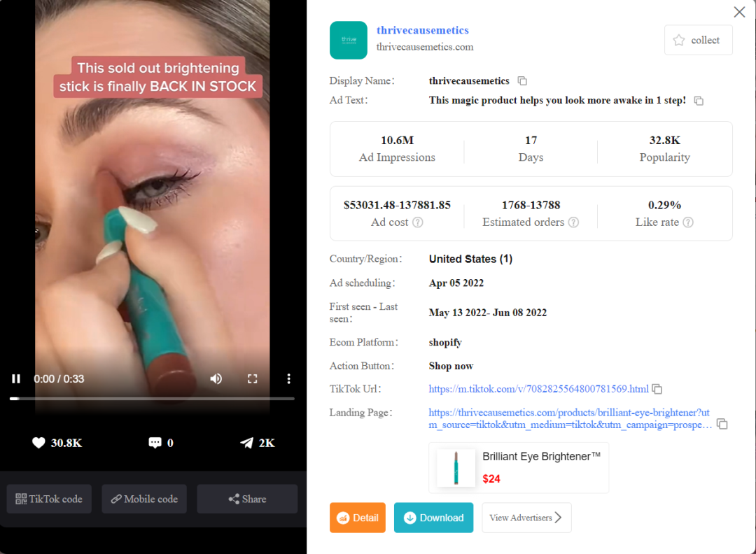756x554 pixels.
Task: Open video more options three-dot menu
Action: tap(289, 378)
